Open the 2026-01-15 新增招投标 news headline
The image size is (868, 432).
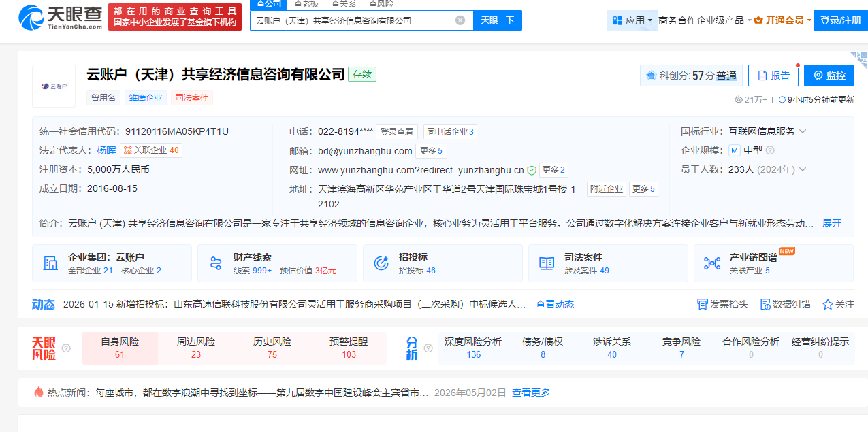click(x=294, y=304)
